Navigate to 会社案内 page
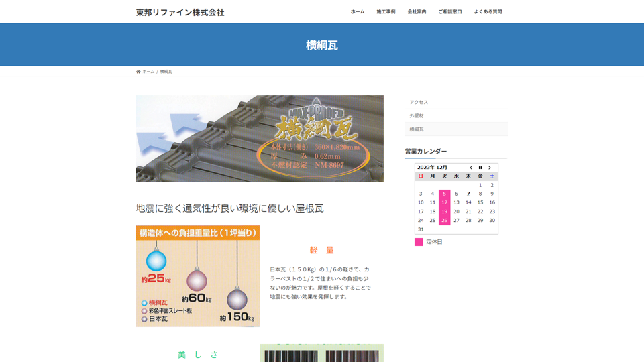Viewport: 644px width, 362px height. (417, 12)
